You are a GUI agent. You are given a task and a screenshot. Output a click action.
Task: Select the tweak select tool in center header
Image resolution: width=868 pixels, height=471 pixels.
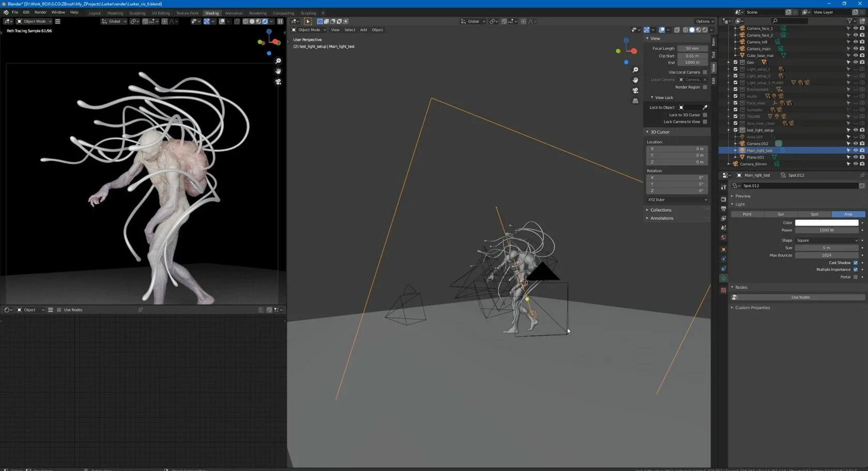click(308, 21)
